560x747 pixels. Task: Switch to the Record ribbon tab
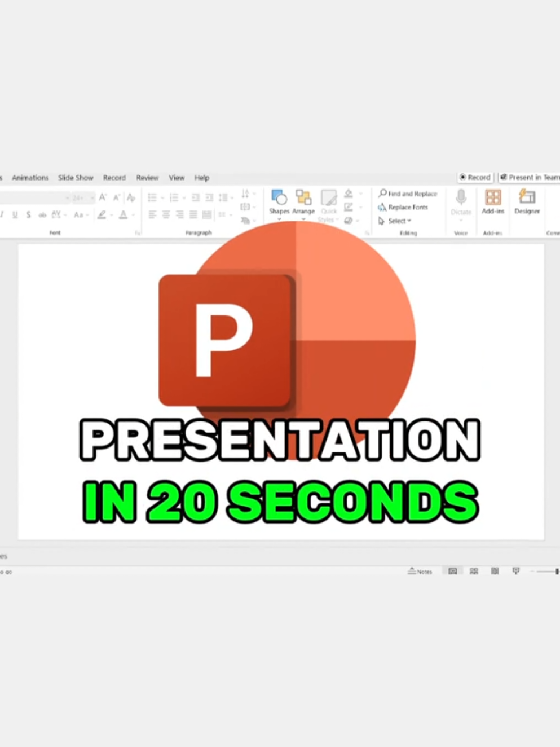[x=114, y=178]
